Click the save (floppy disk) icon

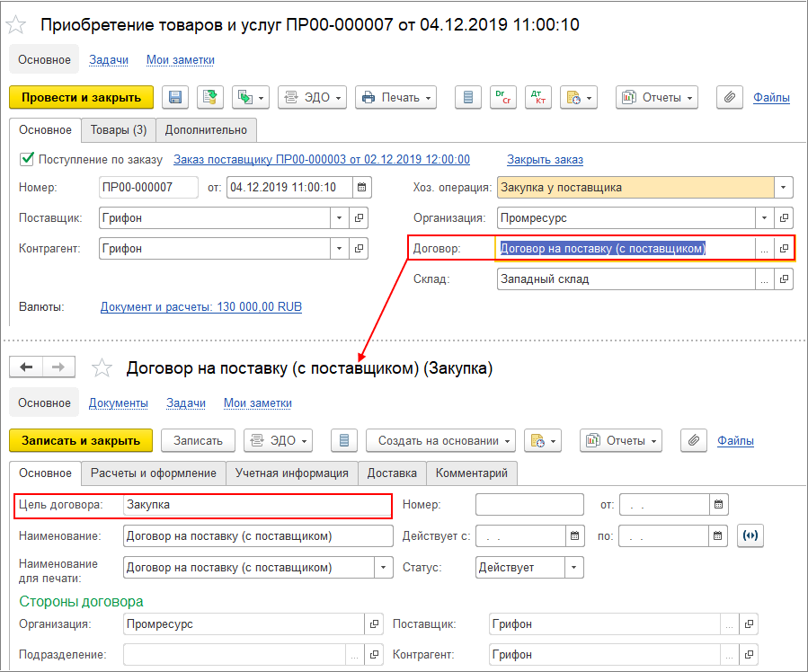coord(175,97)
